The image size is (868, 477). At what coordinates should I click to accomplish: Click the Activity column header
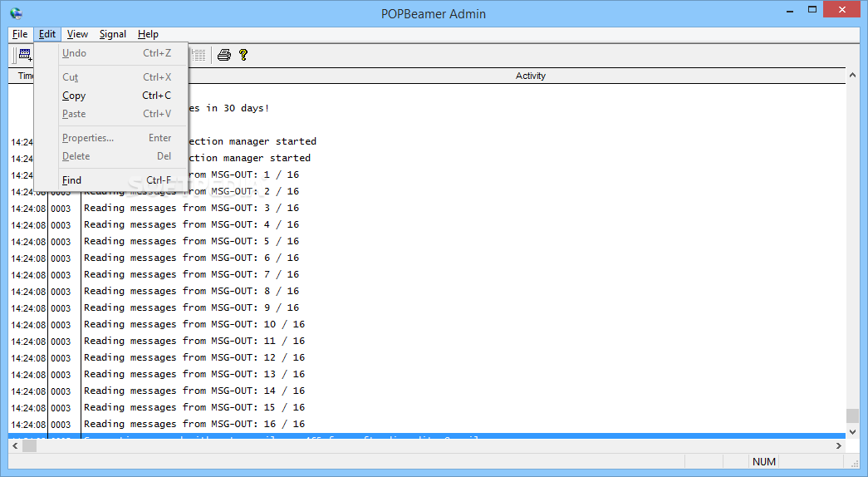[530, 76]
